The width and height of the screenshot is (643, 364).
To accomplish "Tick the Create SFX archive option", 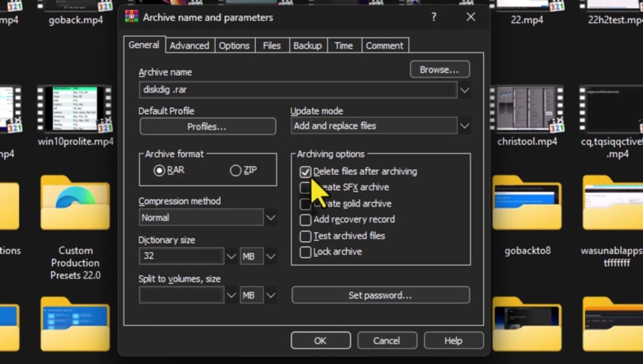I will (305, 188).
